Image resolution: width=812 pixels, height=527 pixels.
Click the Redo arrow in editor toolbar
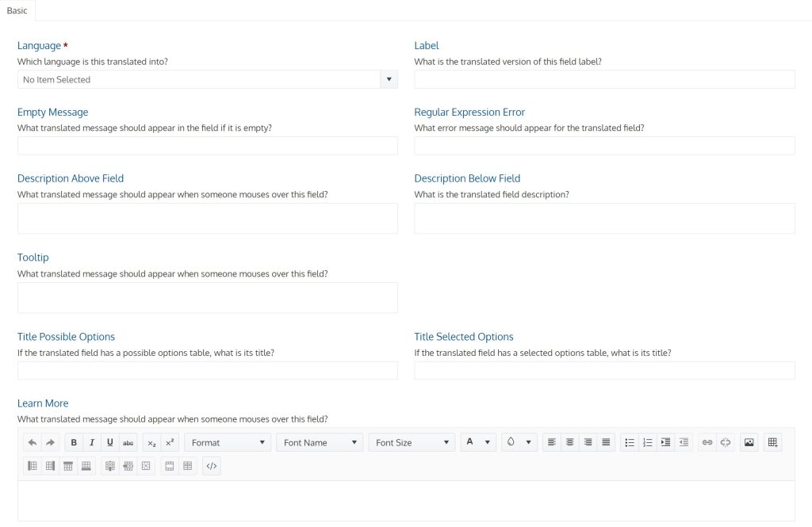(50, 443)
